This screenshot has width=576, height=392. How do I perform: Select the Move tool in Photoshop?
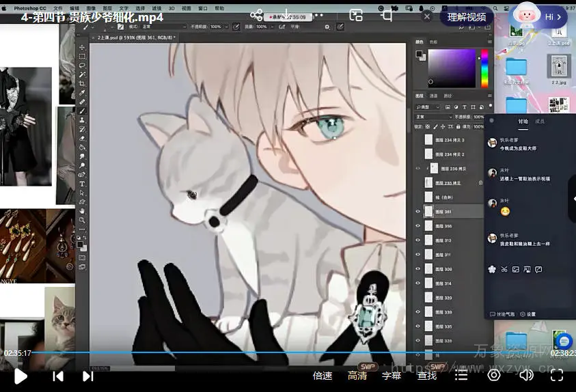tap(82, 47)
